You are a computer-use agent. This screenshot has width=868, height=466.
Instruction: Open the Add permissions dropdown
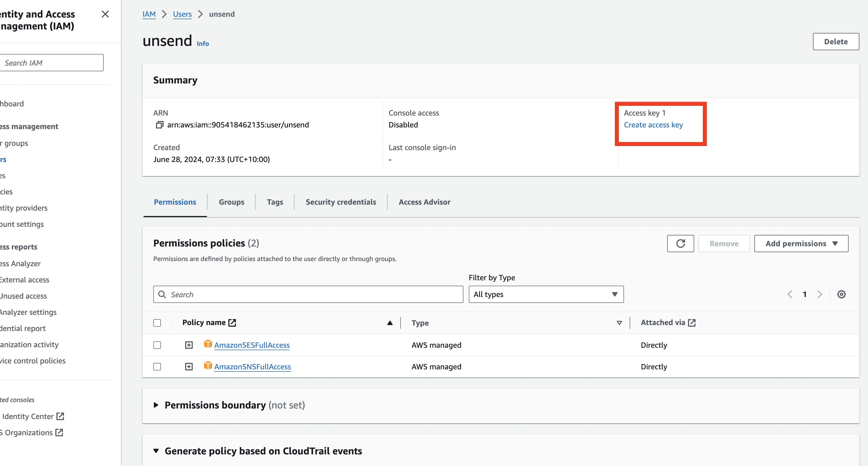pos(801,243)
